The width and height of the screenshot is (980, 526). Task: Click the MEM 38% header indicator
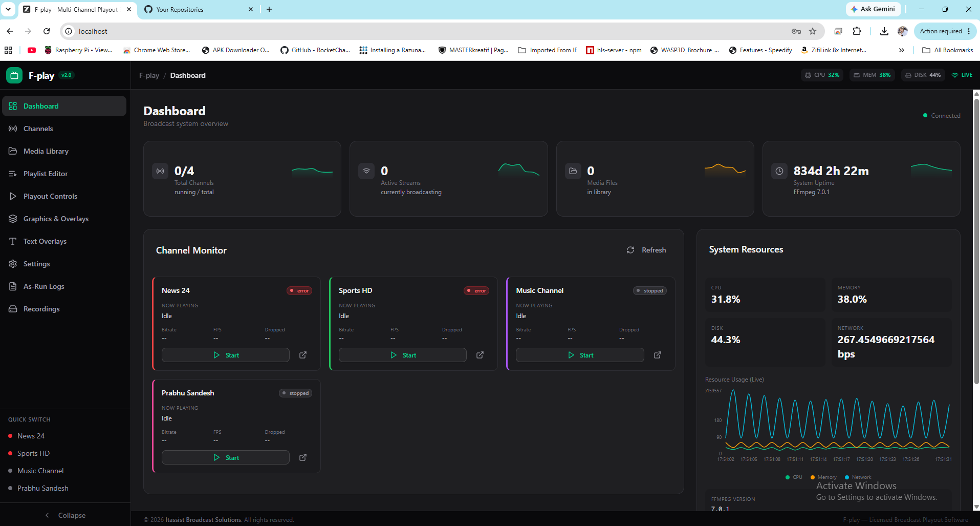pos(873,75)
